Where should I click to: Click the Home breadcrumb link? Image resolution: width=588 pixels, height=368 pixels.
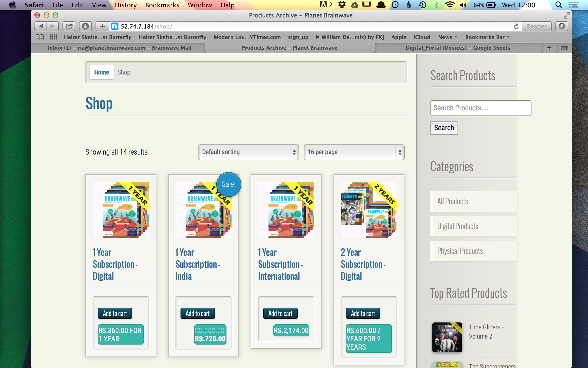102,72
